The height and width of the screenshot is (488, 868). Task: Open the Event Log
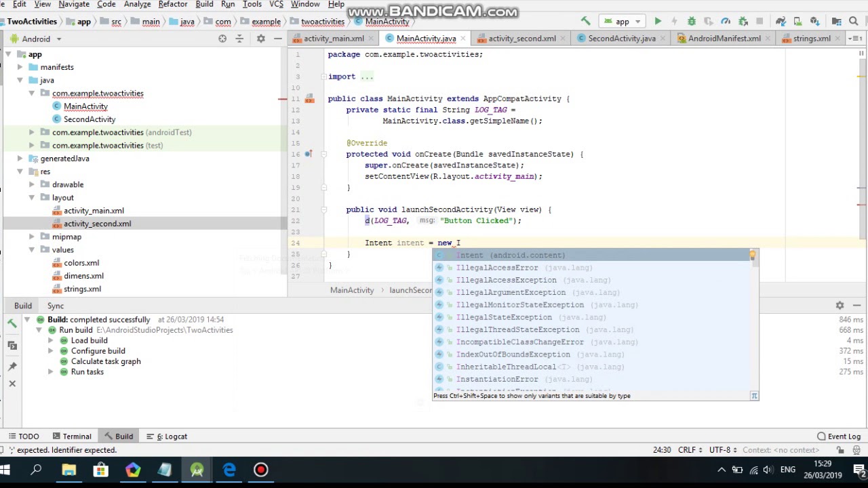point(839,436)
